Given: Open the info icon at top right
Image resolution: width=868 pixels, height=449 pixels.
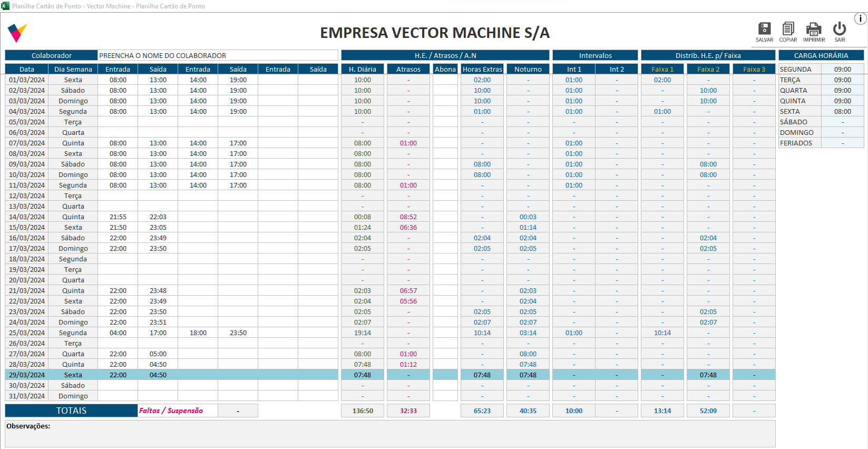Looking at the screenshot, I should 860,18.
